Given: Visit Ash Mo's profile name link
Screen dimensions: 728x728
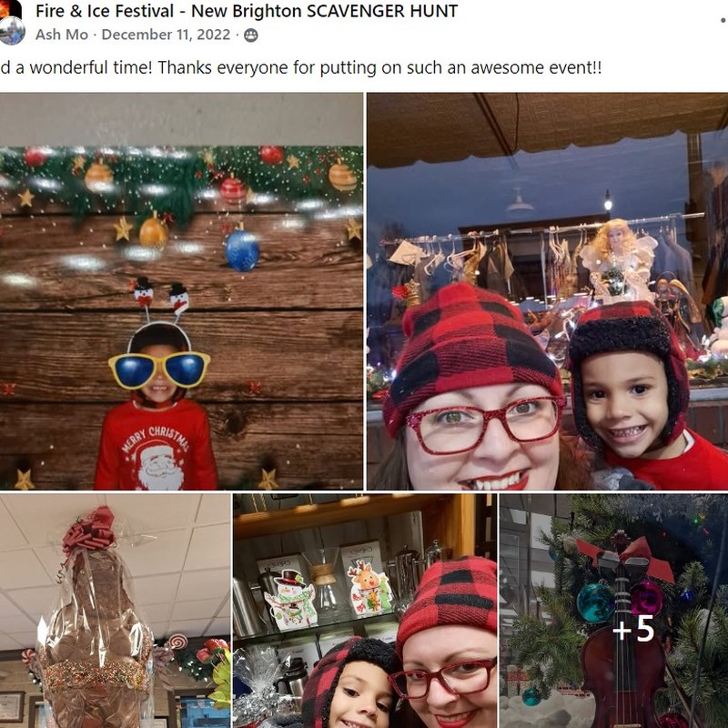Looking at the screenshot, I should [62, 35].
